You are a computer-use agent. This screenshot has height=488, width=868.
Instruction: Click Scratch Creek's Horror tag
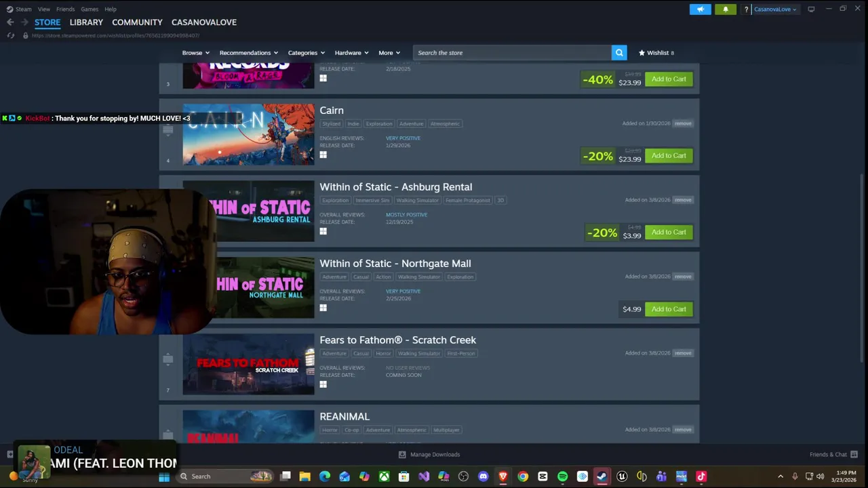click(x=383, y=354)
